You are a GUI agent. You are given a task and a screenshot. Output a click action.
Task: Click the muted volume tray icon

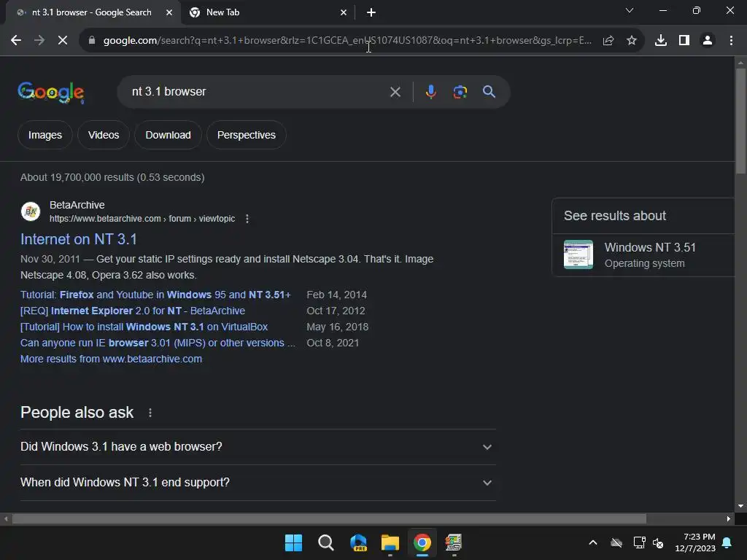pos(659,542)
